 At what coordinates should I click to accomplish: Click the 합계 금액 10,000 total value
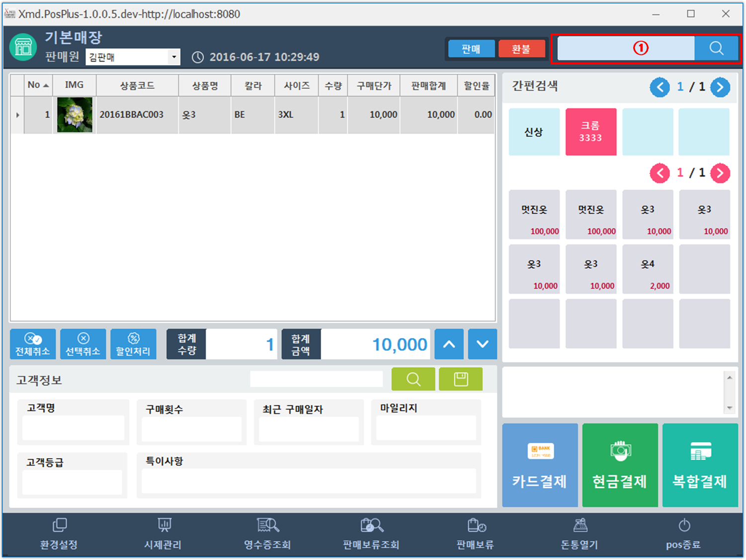point(376,344)
